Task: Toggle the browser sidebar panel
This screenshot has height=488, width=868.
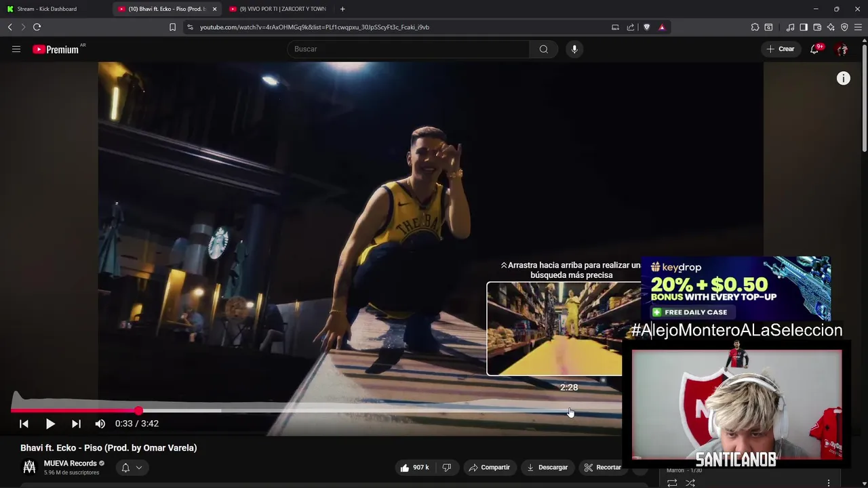Action: [804, 27]
